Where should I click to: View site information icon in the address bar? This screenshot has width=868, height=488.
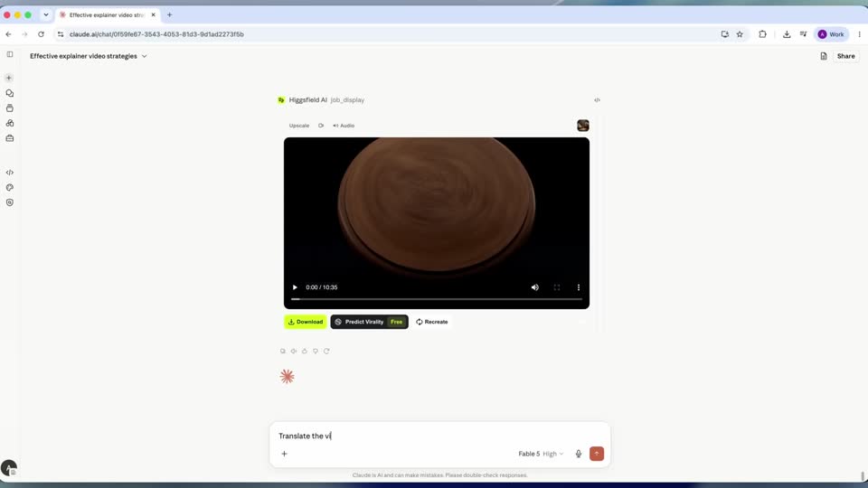coord(61,34)
